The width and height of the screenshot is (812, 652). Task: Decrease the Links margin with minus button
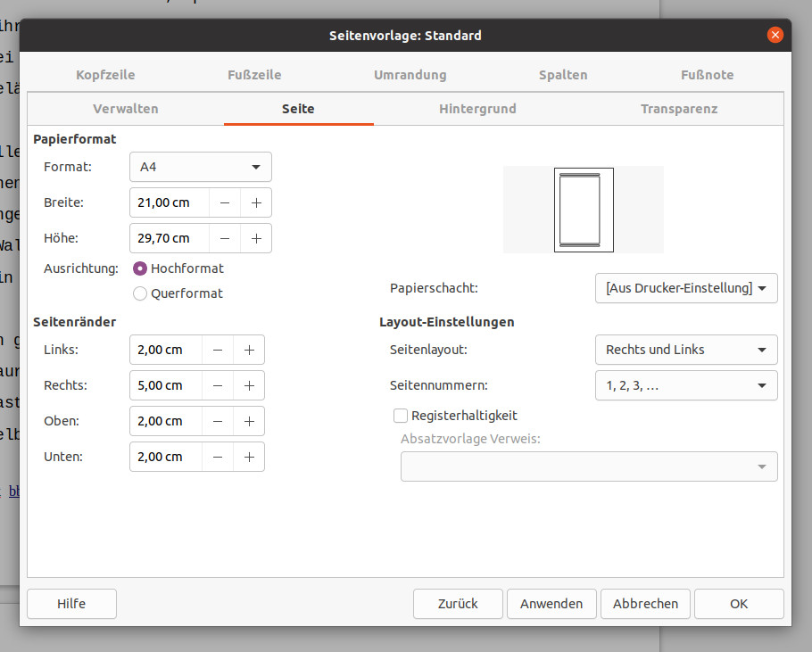218,350
